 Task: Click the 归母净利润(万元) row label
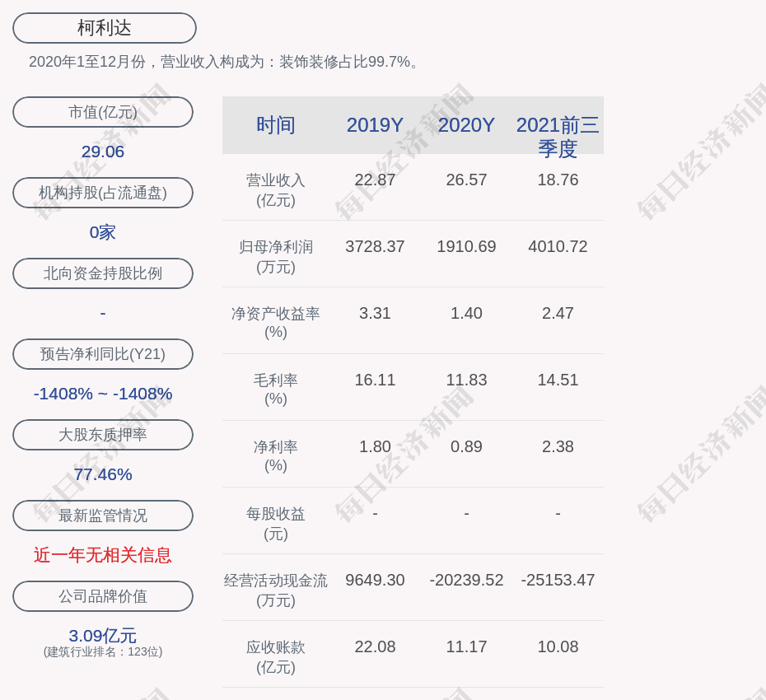coord(276,256)
